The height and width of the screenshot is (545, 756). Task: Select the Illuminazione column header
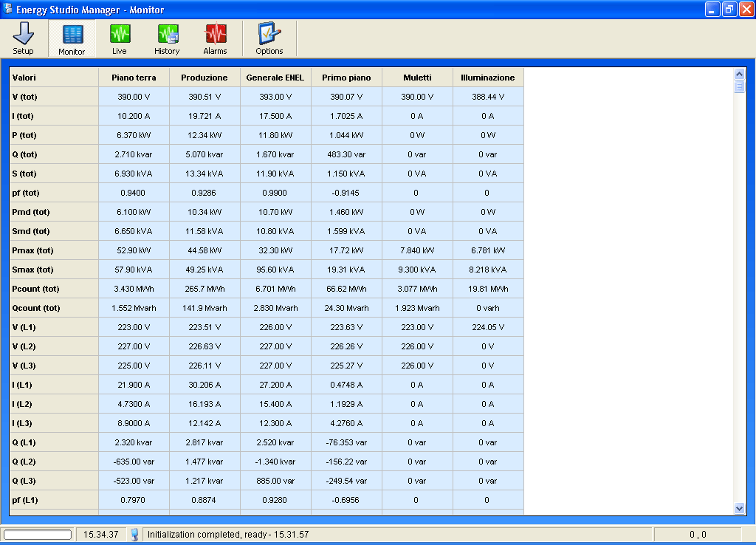(x=488, y=78)
